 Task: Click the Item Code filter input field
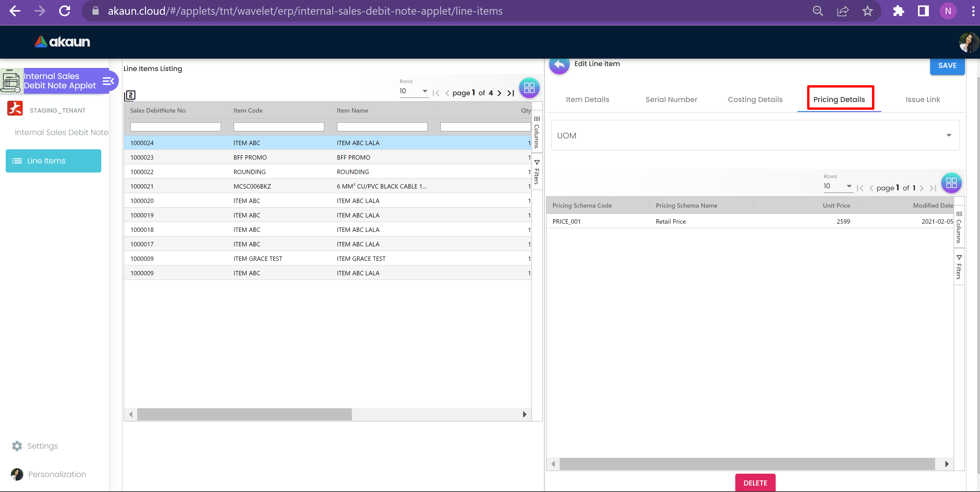279,127
